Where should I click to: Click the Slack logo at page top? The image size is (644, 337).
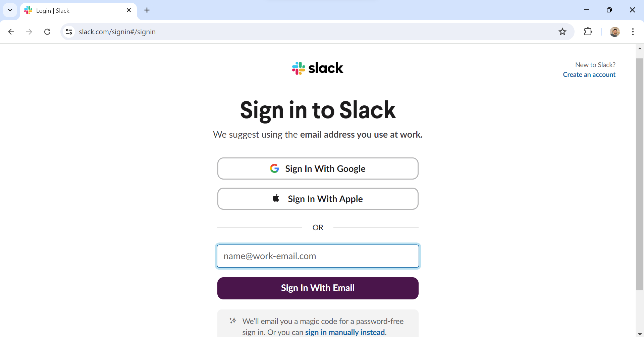pos(317,68)
